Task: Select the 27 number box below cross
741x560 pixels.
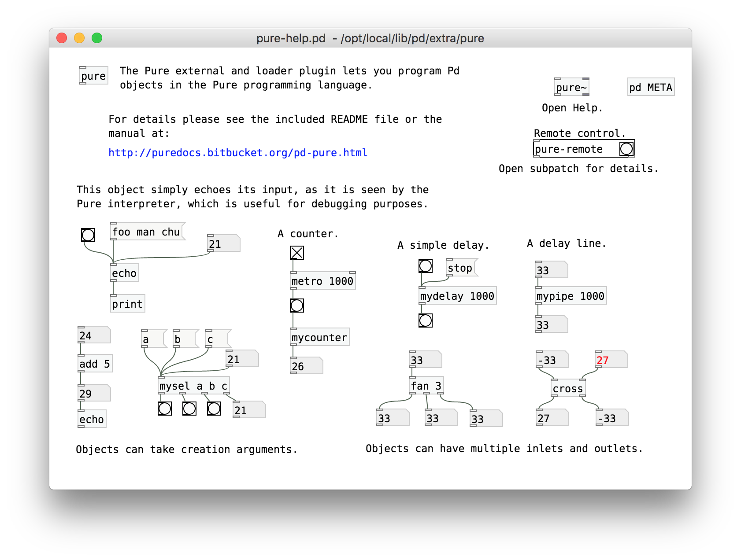Action: (552, 418)
